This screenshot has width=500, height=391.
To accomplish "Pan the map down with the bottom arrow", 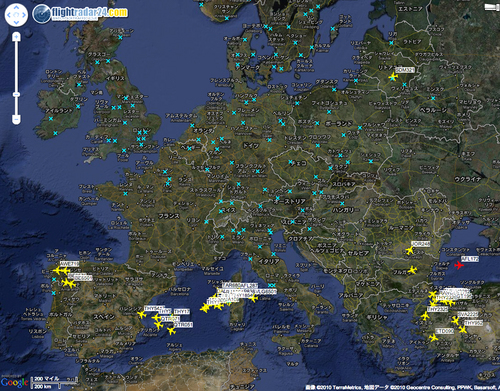I will (x=16, y=22).
